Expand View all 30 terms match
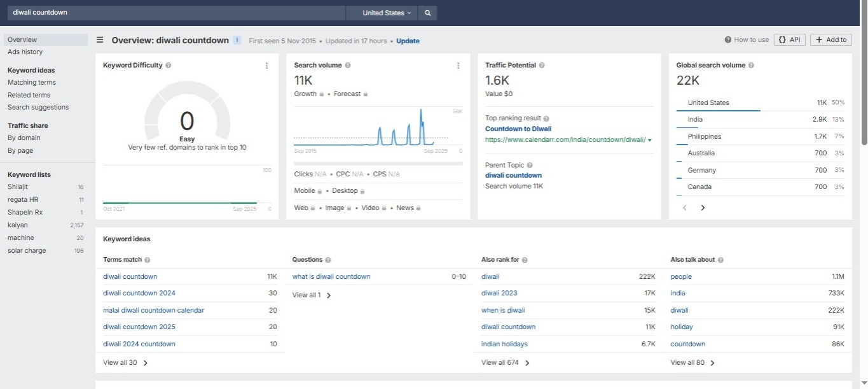The height and width of the screenshot is (389, 868). [x=125, y=363]
